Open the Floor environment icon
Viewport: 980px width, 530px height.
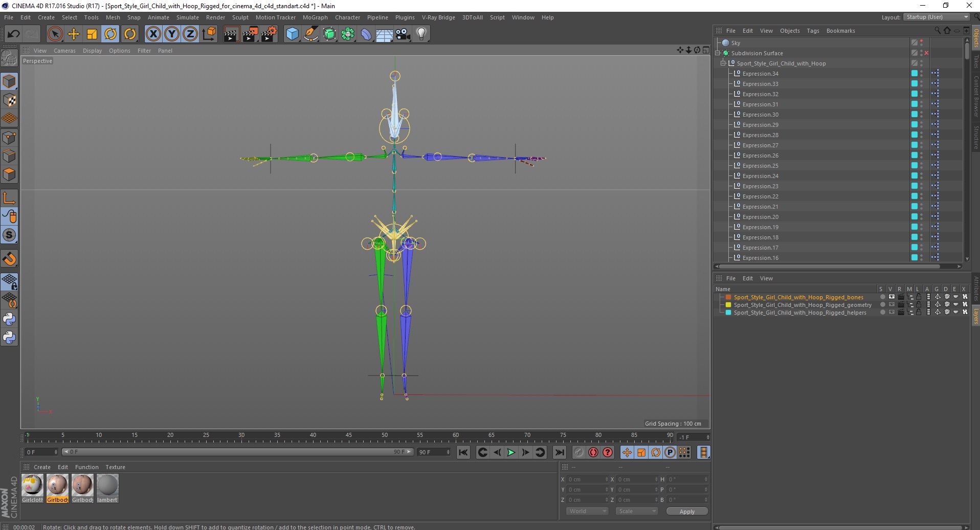pos(385,34)
